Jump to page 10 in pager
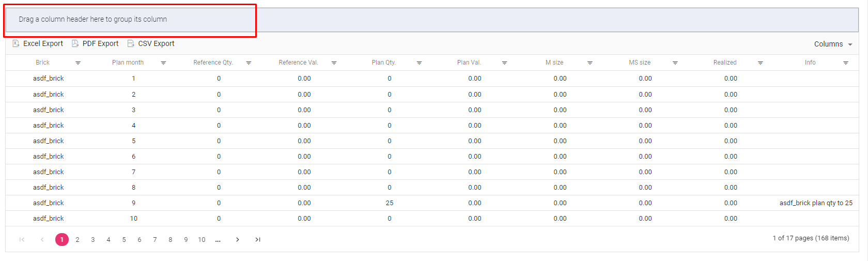The image size is (868, 261). (202, 240)
